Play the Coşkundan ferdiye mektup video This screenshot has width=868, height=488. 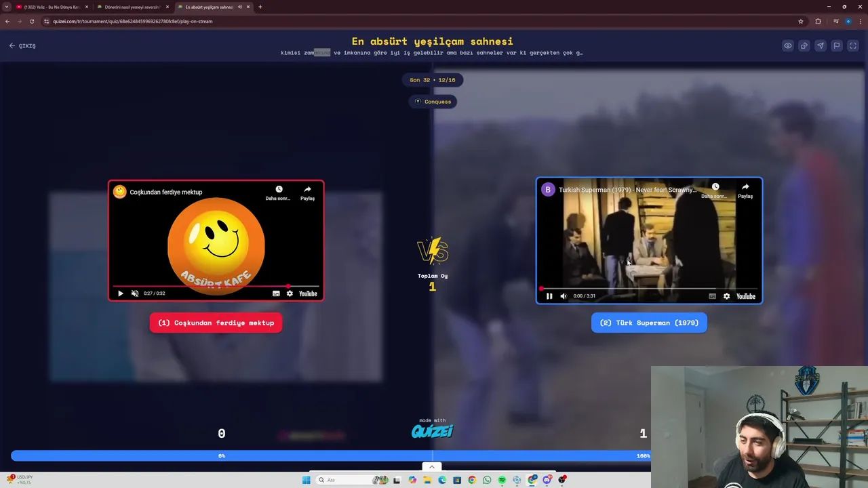[x=120, y=293]
